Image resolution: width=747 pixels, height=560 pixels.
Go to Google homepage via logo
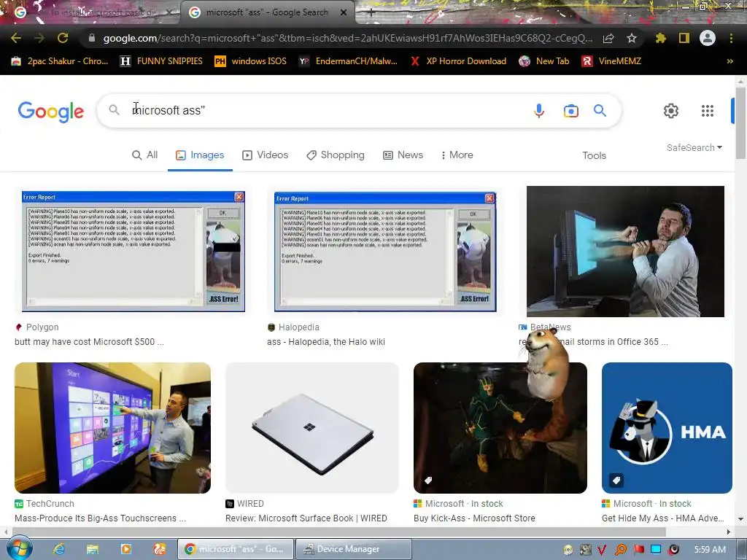coord(51,112)
